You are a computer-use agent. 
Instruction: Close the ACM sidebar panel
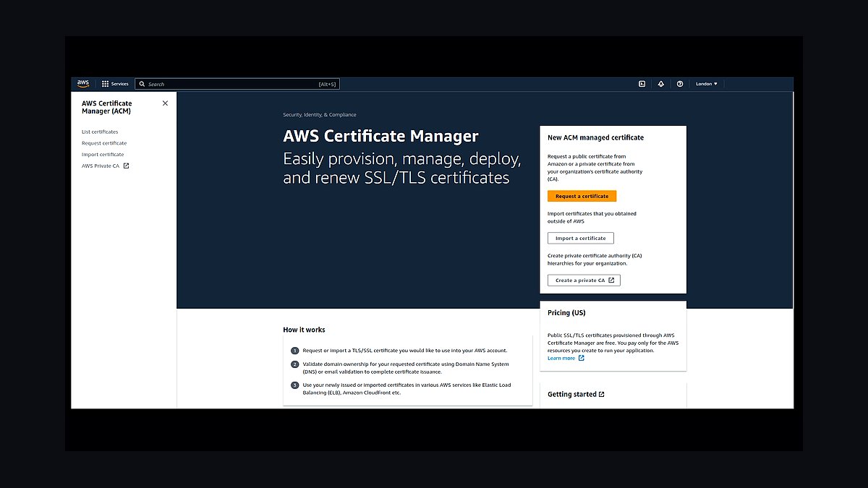pyautogui.click(x=165, y=103)
